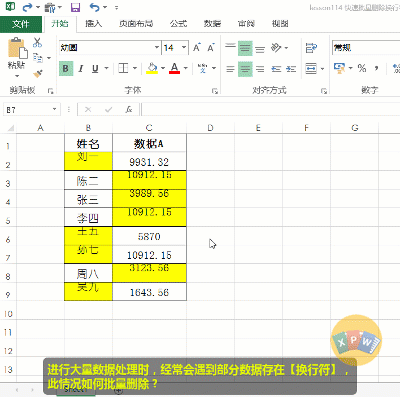Image resolution: width=400 pixels, height=397 pixels.
Task: Toggle Italic formatting
Action: 81,69
